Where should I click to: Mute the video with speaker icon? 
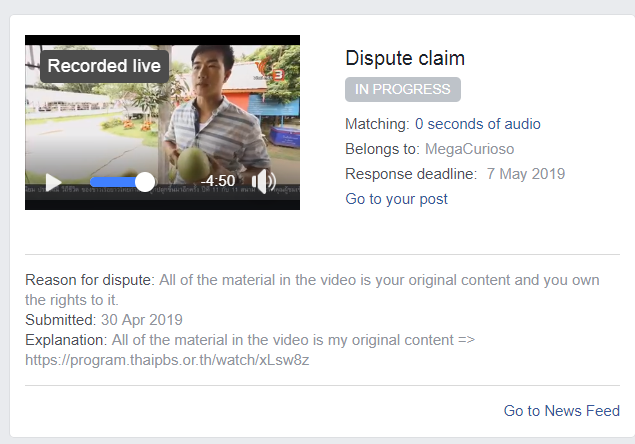pos(264,181)
